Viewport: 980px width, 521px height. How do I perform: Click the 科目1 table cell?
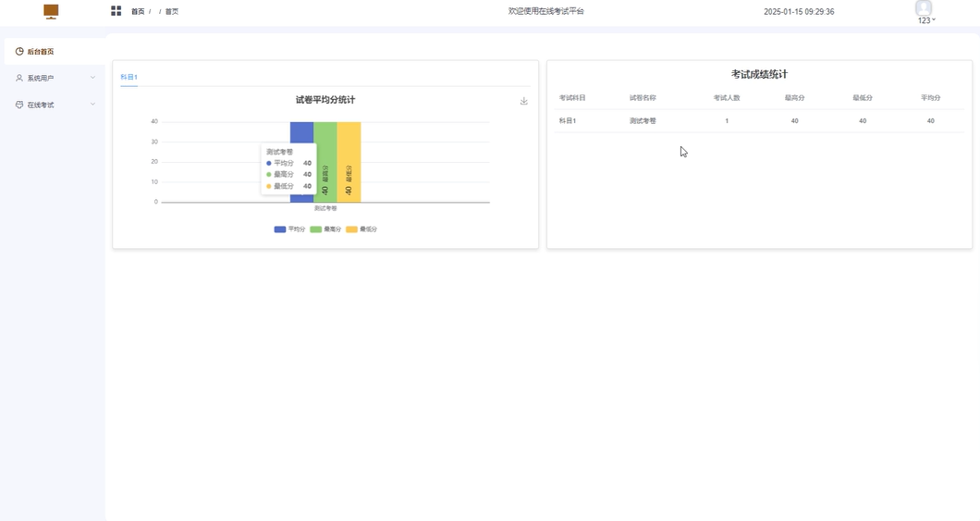[568, 120]
